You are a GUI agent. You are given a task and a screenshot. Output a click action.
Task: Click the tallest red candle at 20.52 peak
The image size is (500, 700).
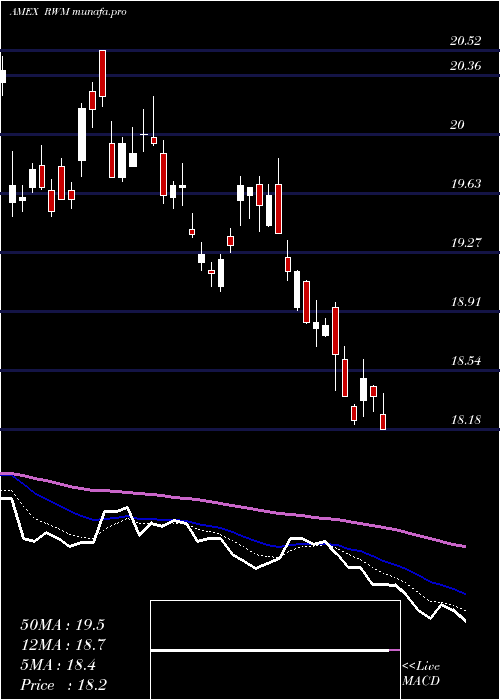[x=103, y=73]
